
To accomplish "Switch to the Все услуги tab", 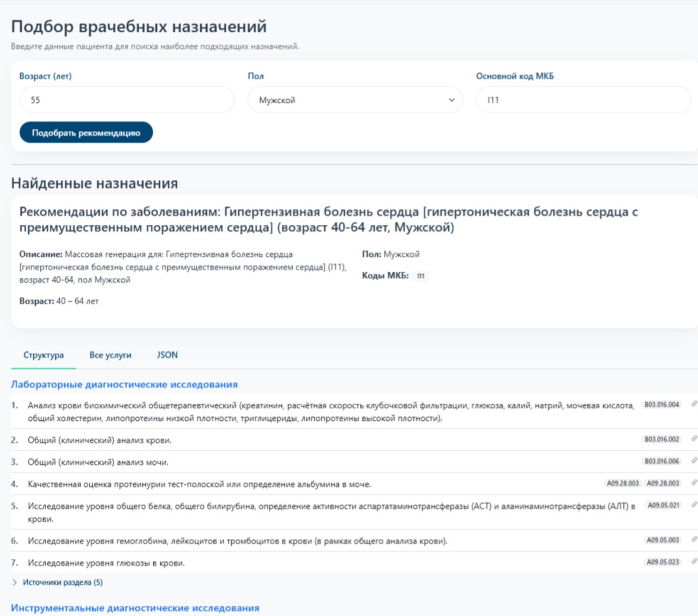I will point(110,355).
